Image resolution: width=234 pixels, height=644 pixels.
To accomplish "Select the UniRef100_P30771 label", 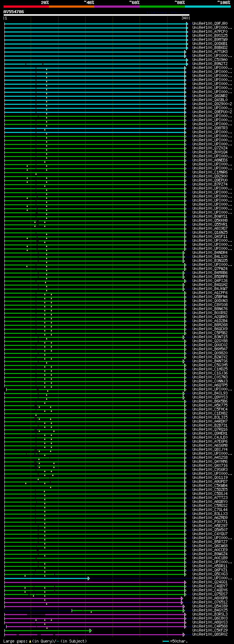I will pyautogui.click(x=210, y=522).
